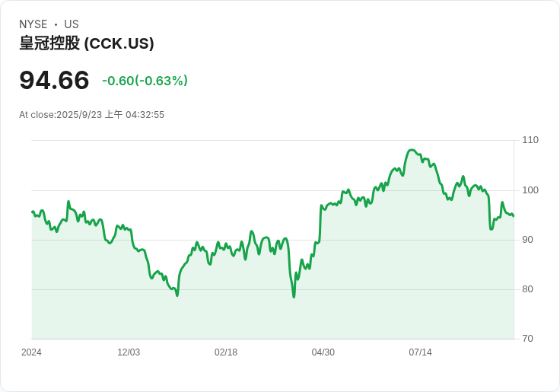Screen dimensions: 560x392
Task: Click the current price 94.66
Action: pyautogui.click(x=54, y=80)
